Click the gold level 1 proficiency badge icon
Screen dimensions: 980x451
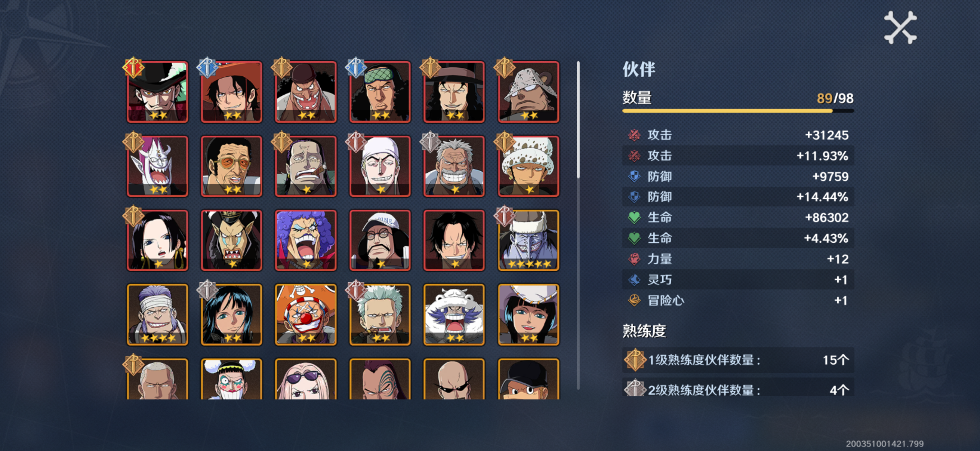click(x=635, y=359)
